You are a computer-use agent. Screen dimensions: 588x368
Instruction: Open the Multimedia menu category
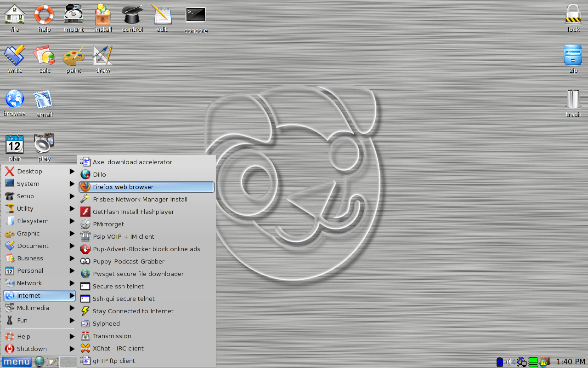pos(39,308)
